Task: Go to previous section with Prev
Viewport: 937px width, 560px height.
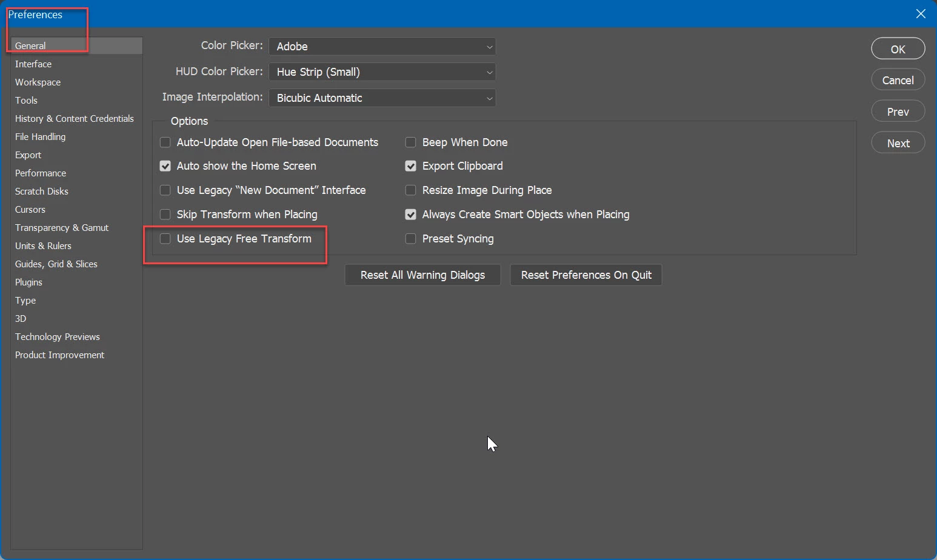Action: [x=898, y=112]
